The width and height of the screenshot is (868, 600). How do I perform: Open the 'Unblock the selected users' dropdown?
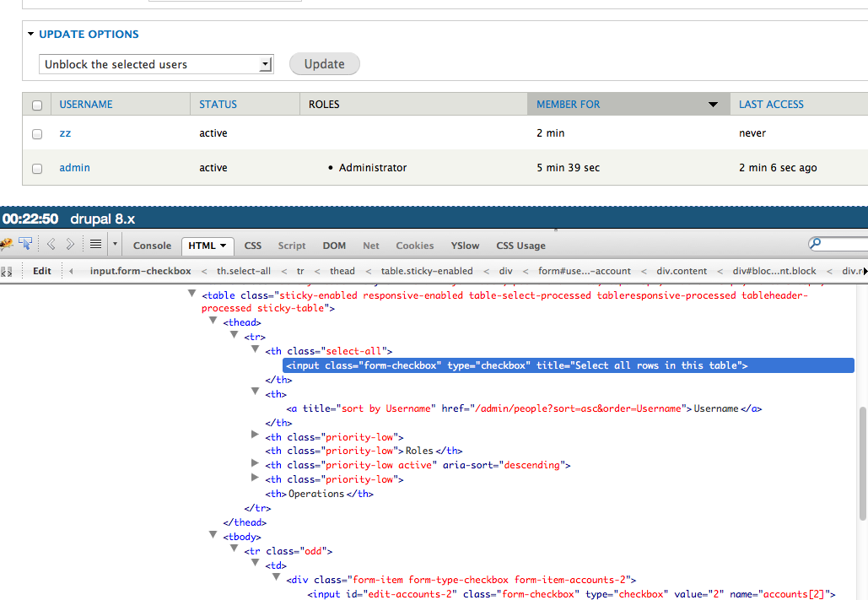pos(156,64)
